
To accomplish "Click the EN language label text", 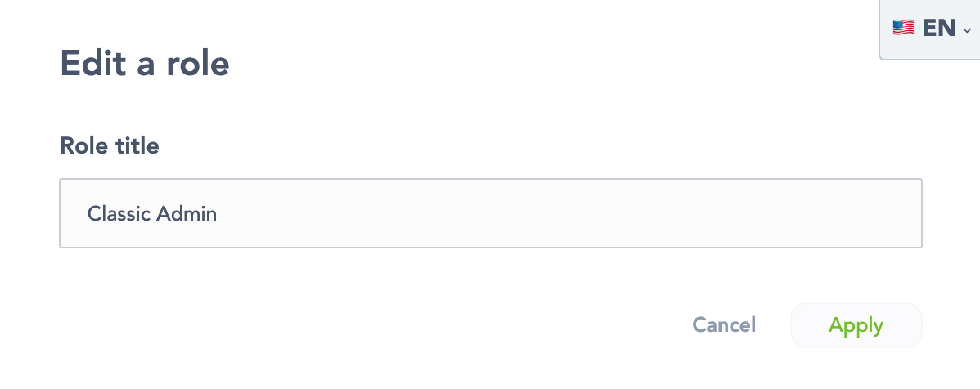I will click(939, 29).
